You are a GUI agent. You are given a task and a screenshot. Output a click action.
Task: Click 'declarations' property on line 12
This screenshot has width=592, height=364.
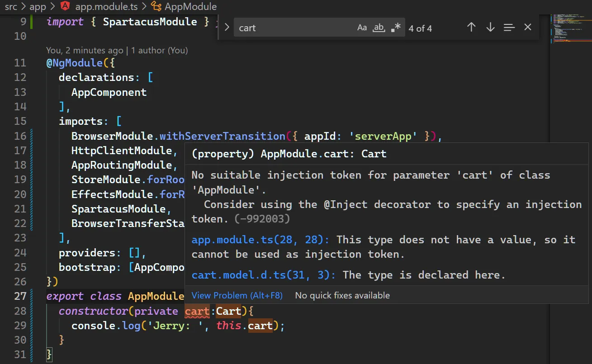click(96, 77)
